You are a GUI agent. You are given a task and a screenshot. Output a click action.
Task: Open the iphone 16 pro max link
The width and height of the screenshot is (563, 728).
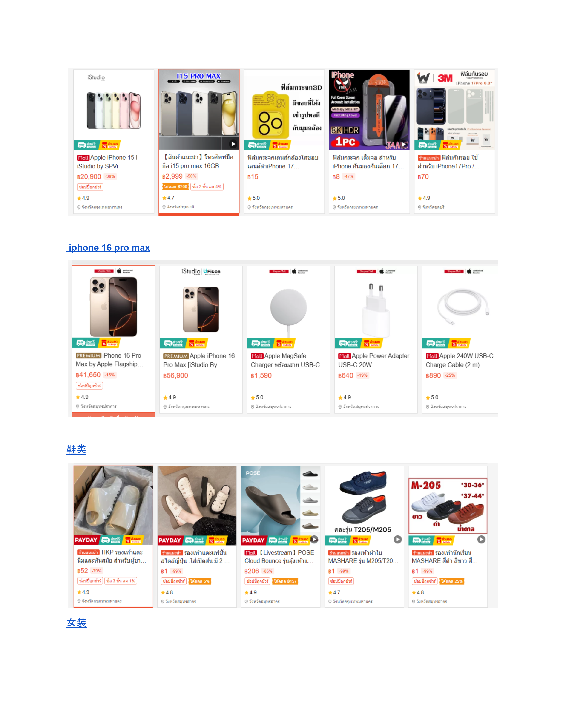point(109,248)
